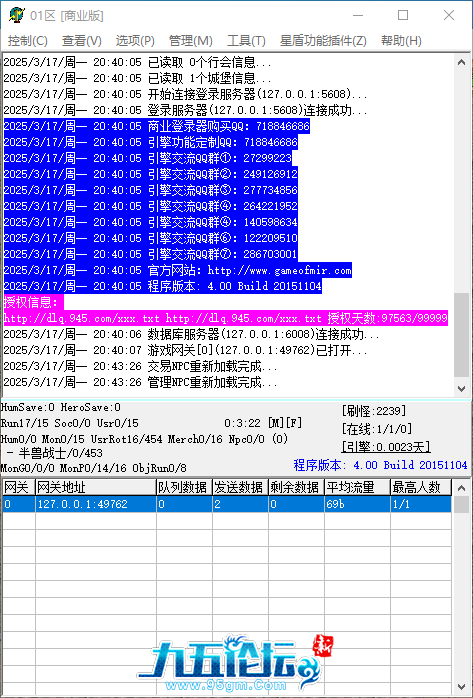Click log line 引擎交流QQ群①: 27299223
The image size is (473, 698).
[148, 158]
